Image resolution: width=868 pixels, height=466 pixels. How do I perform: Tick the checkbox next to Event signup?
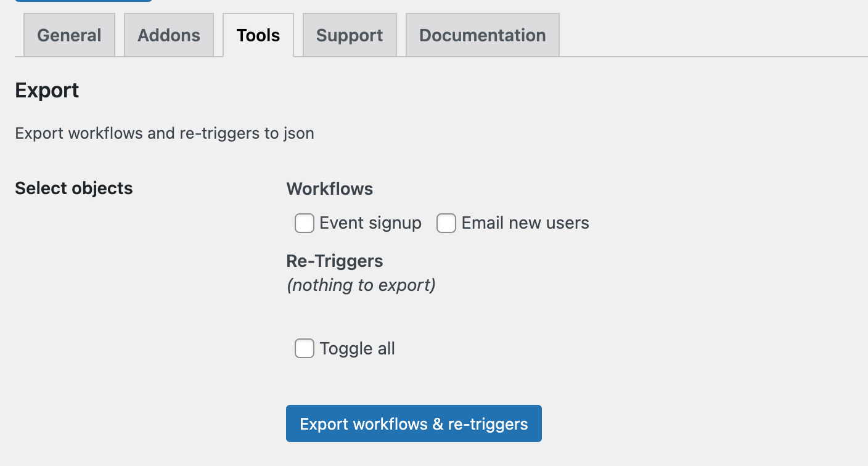coord(305,223)
